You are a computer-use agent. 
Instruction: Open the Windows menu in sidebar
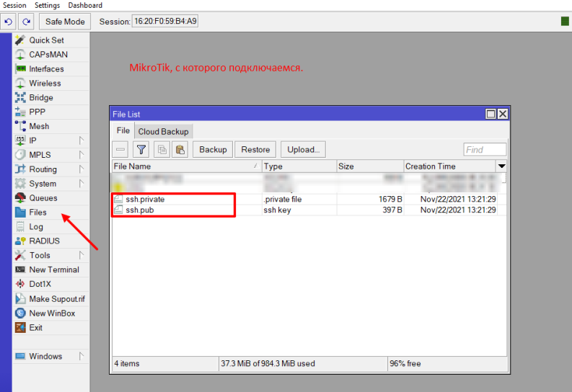tap(51, 356)
